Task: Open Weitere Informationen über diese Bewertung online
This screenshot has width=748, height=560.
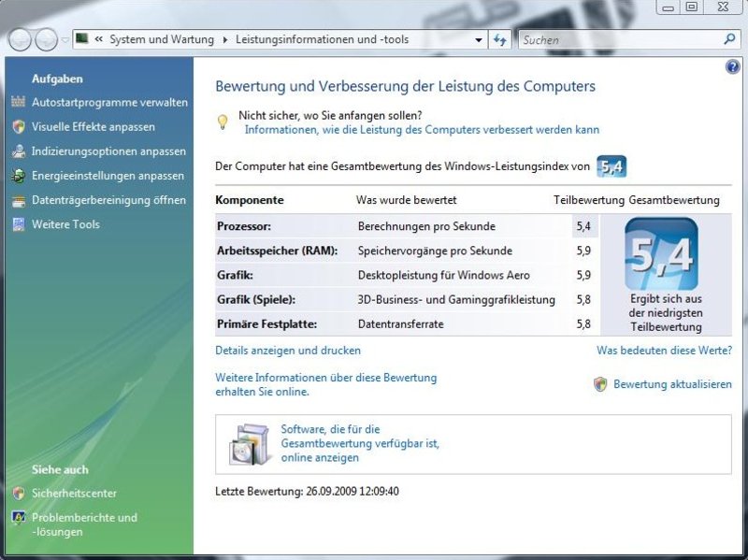Action: tap(325, 384)
